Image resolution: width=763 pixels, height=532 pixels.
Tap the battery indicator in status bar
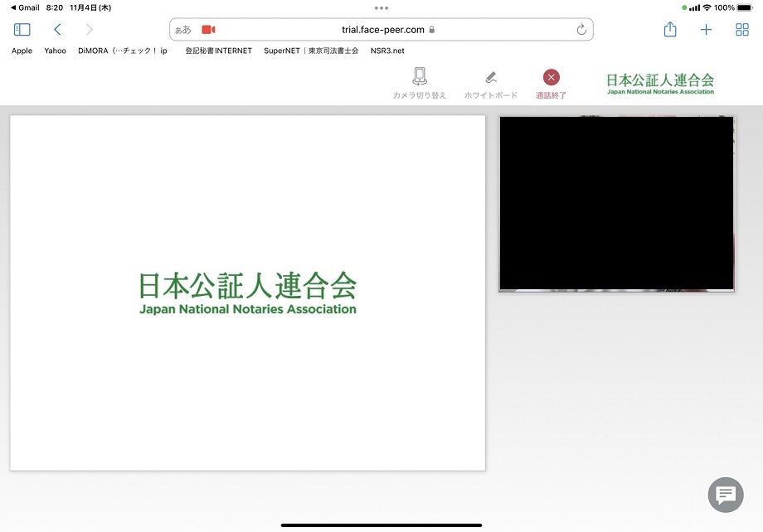pos(745,7)
